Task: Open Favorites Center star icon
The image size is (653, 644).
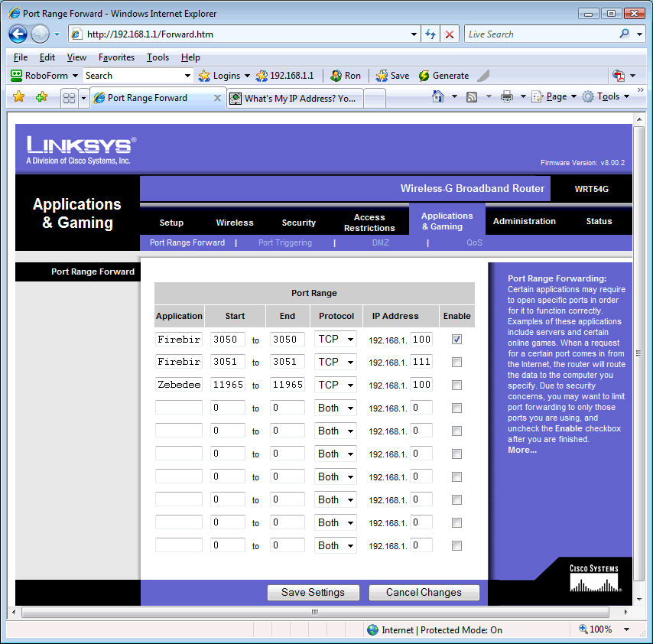Action: pyautogui.click(x=19, y=97)
